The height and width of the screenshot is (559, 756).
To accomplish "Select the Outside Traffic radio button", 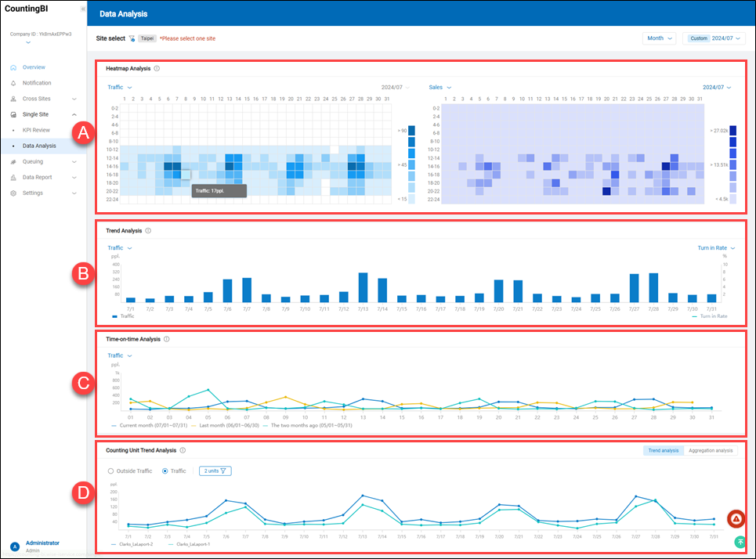I will tap(110, 471).
